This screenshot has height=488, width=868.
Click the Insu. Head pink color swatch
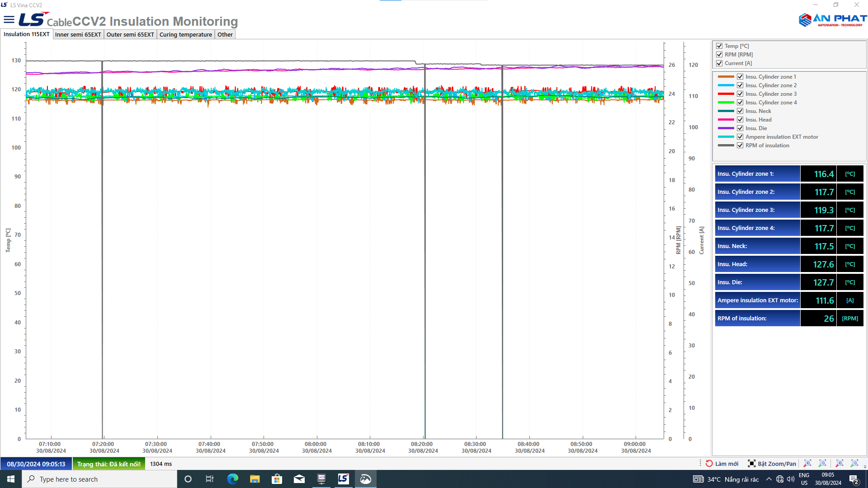point(726,120)
